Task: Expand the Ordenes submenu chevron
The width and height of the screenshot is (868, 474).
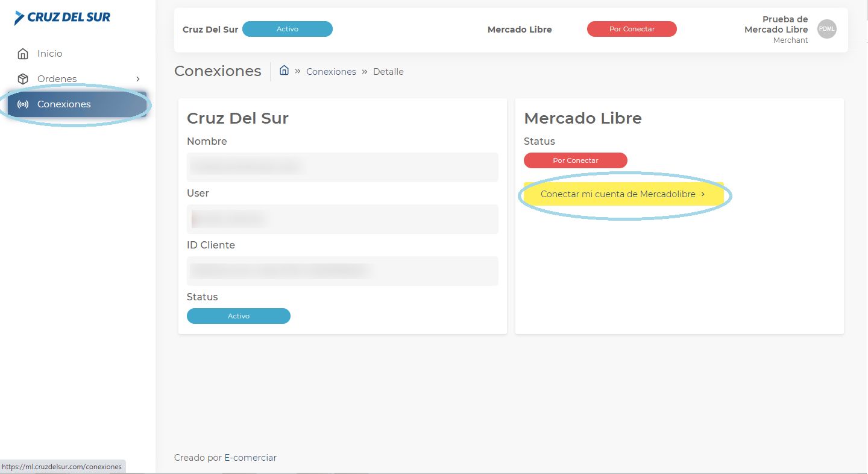Action: coord(138,79)
